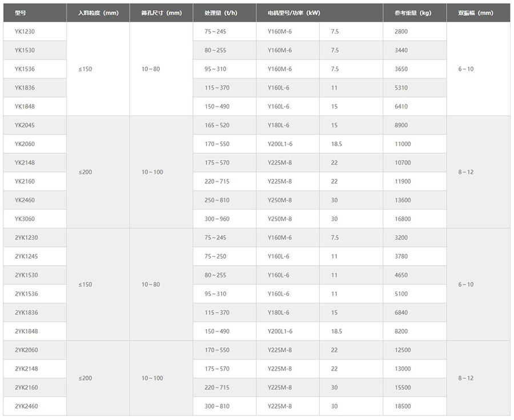Viewport: 514px width, 420px height.
Task: Select model YK3060
Action: (35, 219)
